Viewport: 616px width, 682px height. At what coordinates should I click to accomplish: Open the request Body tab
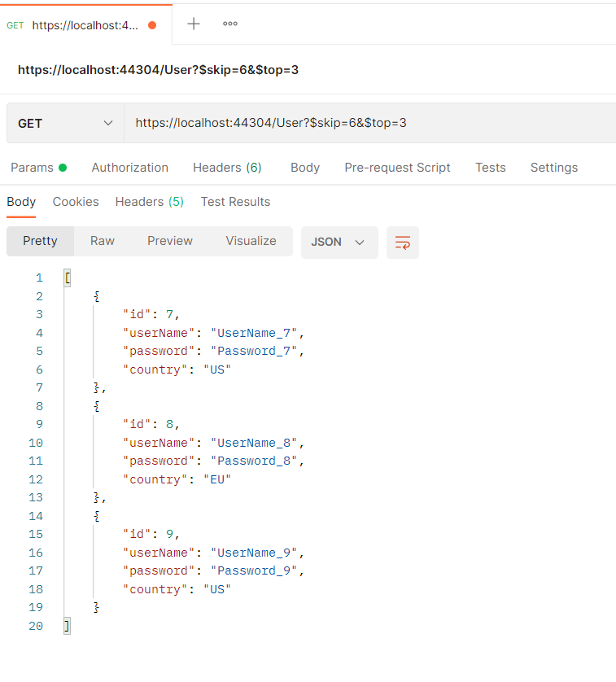305,168
